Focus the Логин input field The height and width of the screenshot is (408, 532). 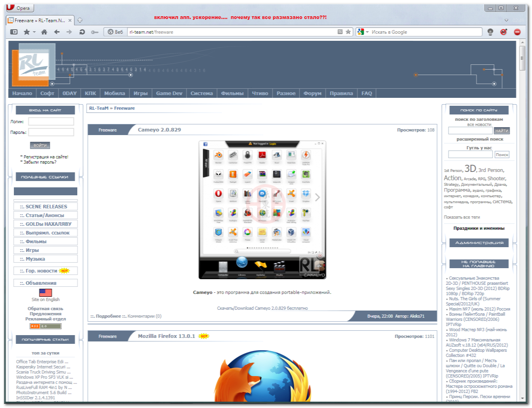coord(51,122)
